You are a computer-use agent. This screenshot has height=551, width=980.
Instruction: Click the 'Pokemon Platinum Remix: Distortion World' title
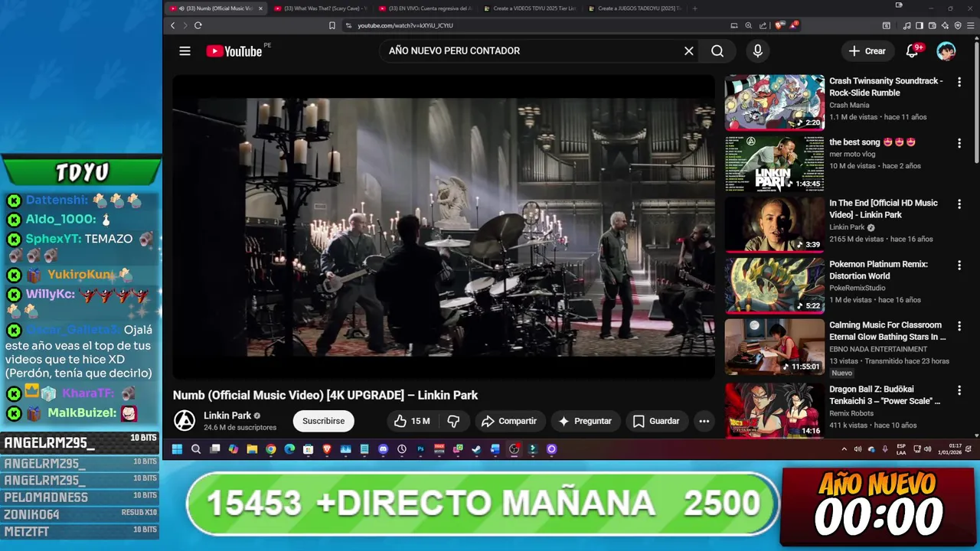878,270
